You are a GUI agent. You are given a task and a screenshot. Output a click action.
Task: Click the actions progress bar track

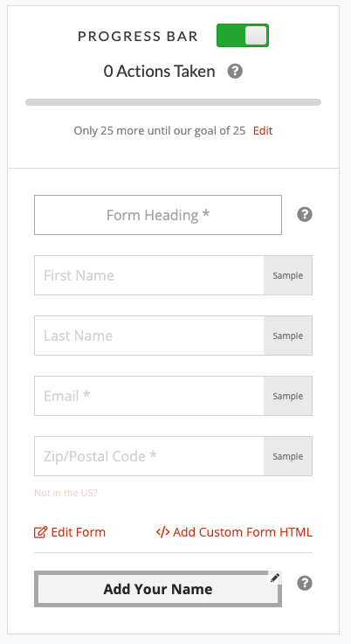173,102
